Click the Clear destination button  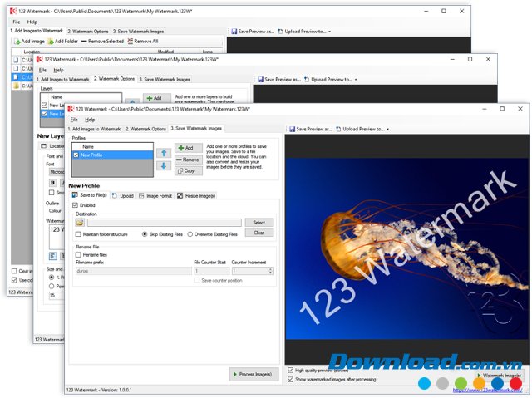coord(259,233)
